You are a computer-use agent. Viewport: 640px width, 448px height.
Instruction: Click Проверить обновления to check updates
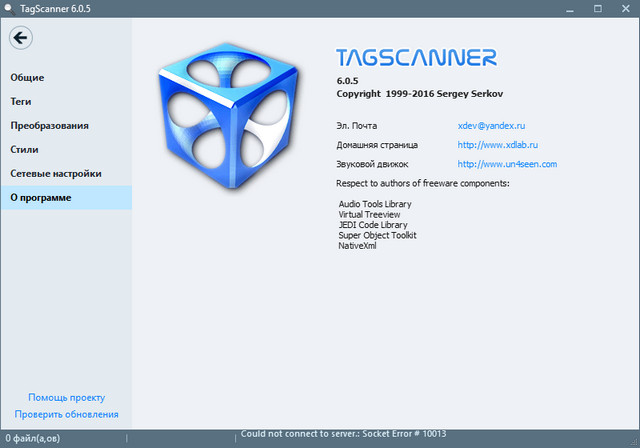66,414
